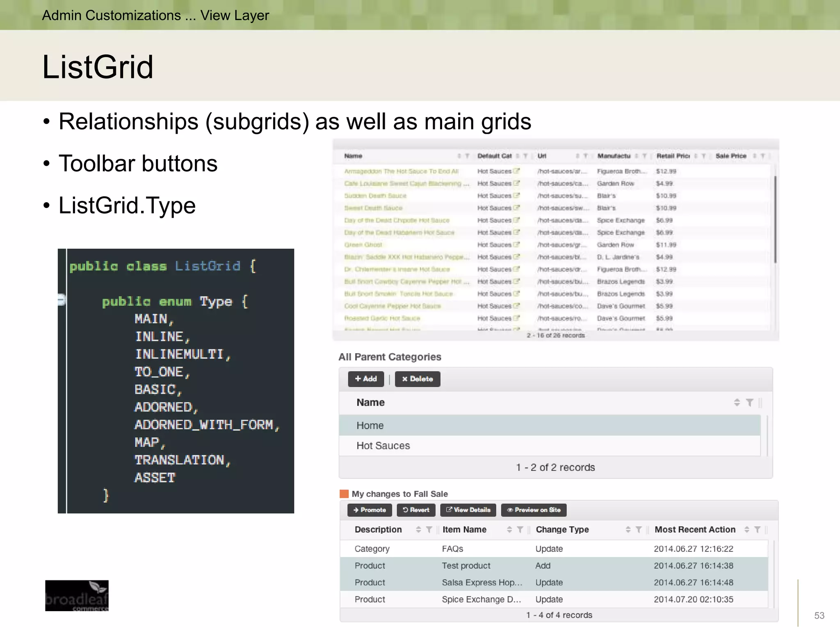Click the Revert button in Fall Sale changes
The height and width of the screenshot is (630, 840).
click(416, 510)
